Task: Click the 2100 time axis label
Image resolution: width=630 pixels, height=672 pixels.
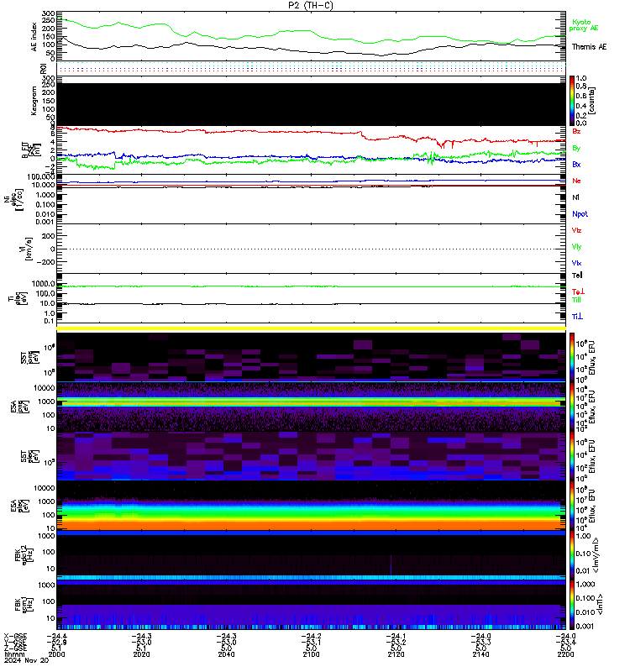Action: pyautogui.click(x=311, y=654)
